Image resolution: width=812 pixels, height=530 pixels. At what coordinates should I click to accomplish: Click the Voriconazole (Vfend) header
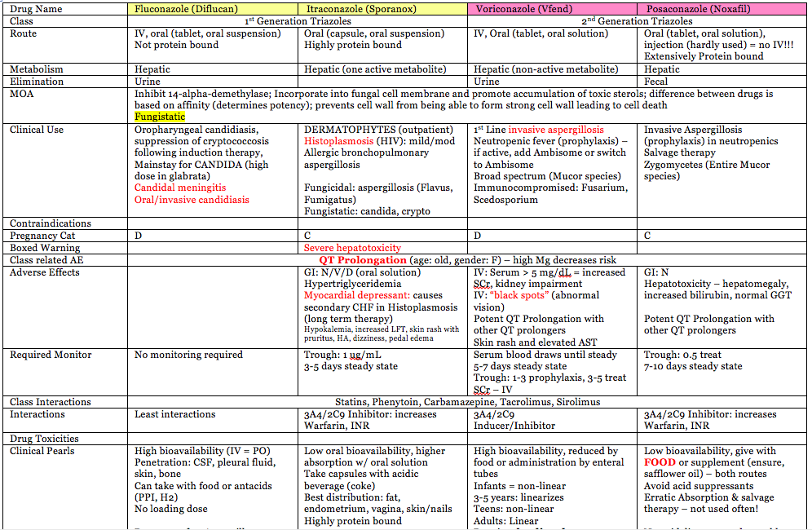click(552, 9)
